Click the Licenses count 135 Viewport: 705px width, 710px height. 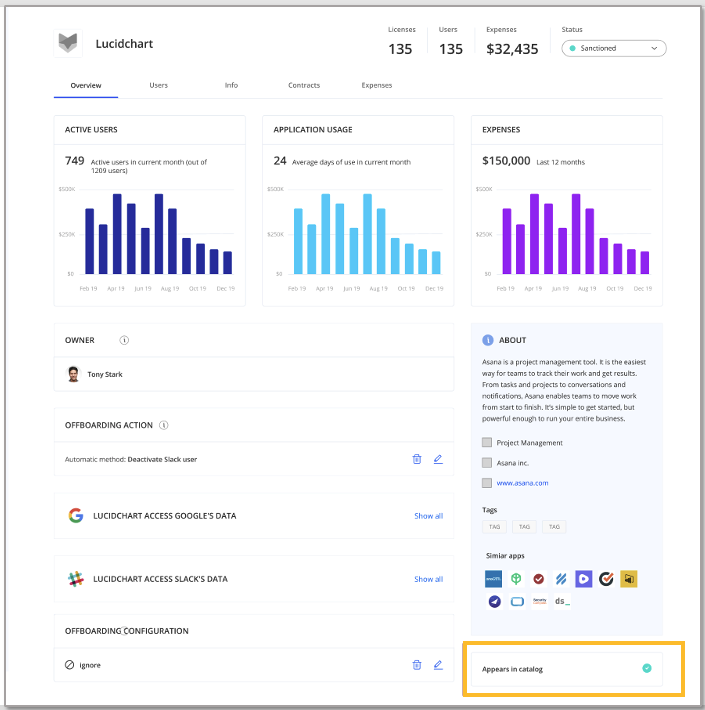click(x=400, y=49)
